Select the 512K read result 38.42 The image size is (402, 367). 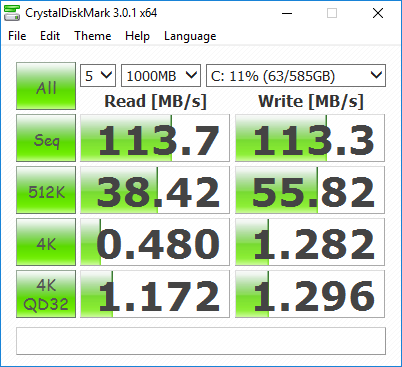click(x=155, y=190)
